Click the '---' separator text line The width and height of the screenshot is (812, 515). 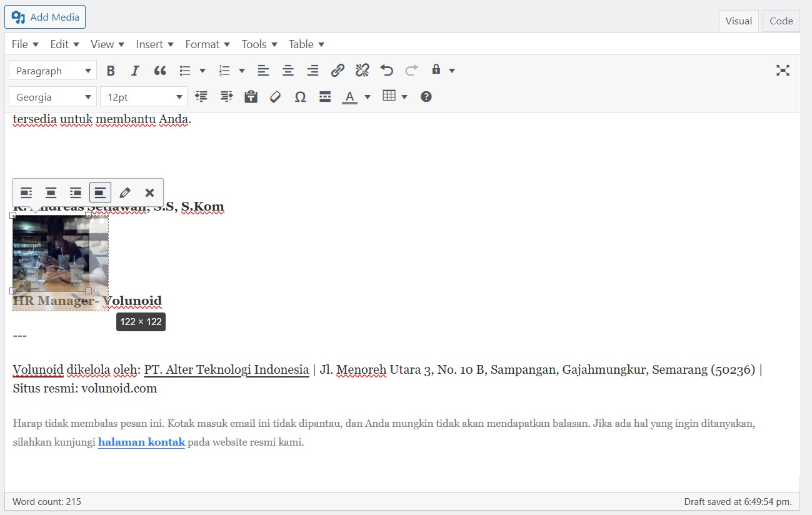[19, 336]
